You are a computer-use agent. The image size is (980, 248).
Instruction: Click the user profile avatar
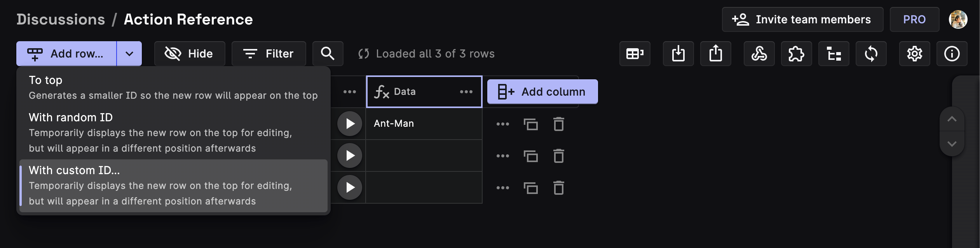coord(958,19)
